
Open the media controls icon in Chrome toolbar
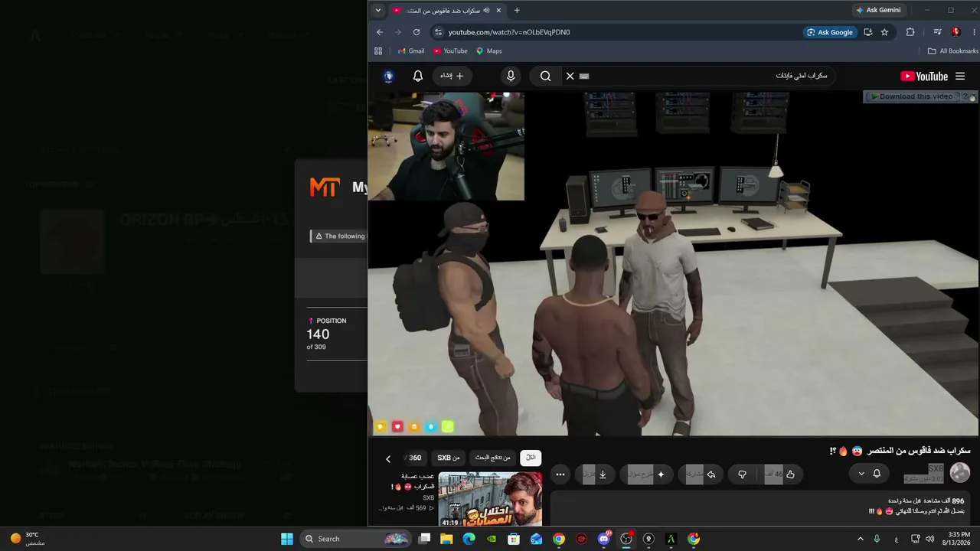pos(937,32)
